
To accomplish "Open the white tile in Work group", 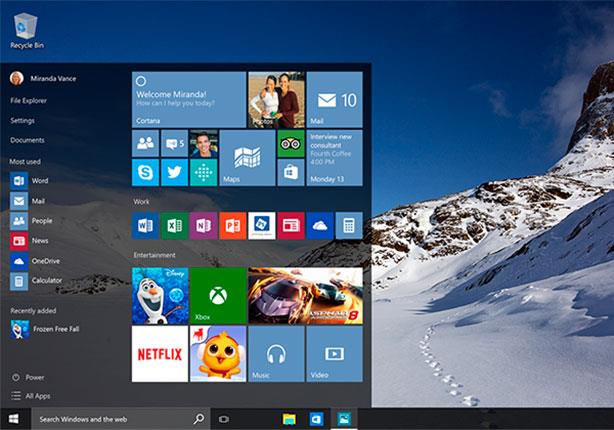I will coord(262,226).
